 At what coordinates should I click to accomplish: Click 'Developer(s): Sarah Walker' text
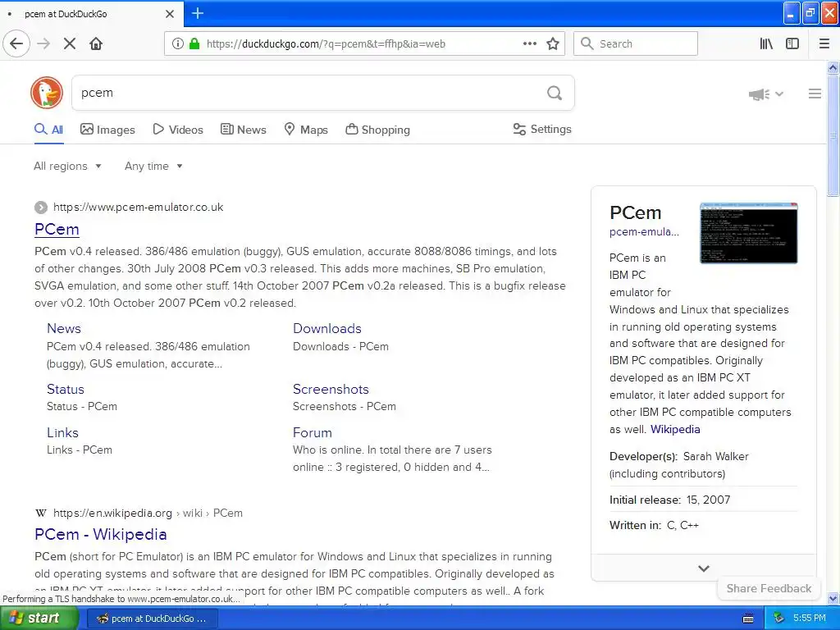[x=678, y=456]
